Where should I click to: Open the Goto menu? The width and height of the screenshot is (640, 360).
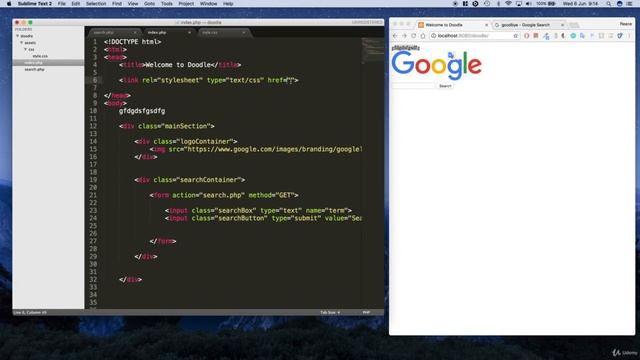coord(149,4)
